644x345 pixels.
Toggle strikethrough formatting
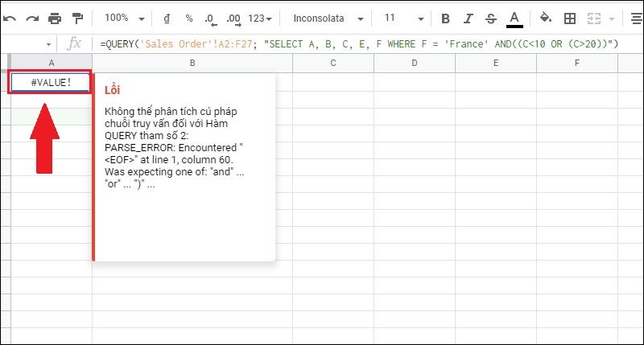(x=490, y=18)
